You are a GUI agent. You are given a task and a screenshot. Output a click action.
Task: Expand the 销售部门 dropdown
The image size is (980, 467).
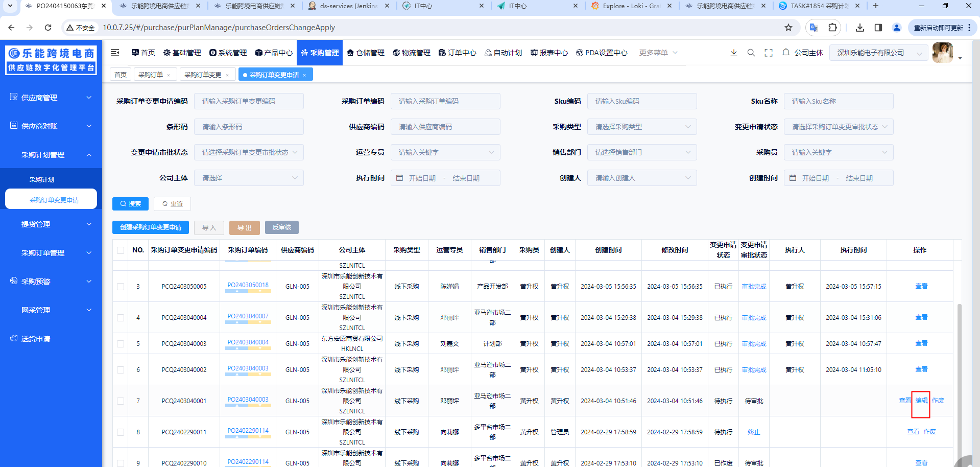tap(641, 152)
